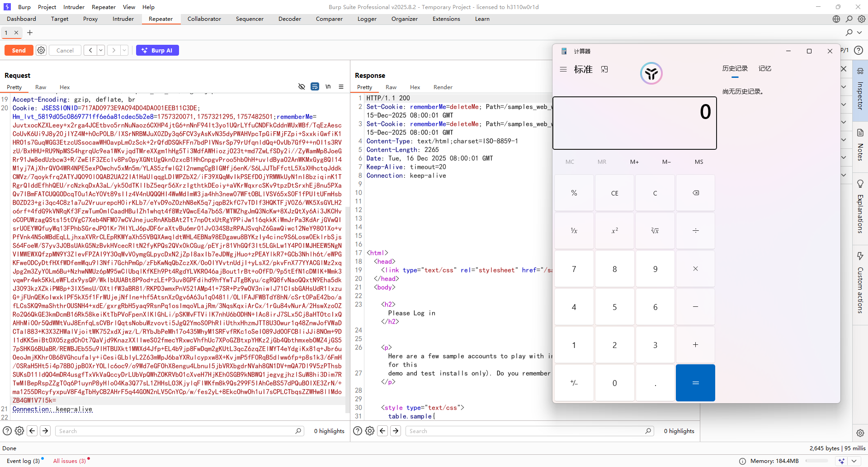Image resolution: width=868 pixels, height=467 pixels.
Task: Open the Render tab in Response
Action: click(443, 87)
